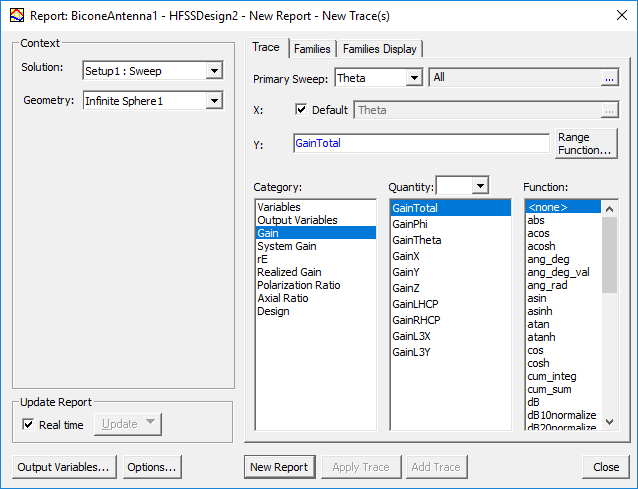638x489 pixels.
Task: Click the ellipsis button beside X Theta field
Action: click(609, 110)
